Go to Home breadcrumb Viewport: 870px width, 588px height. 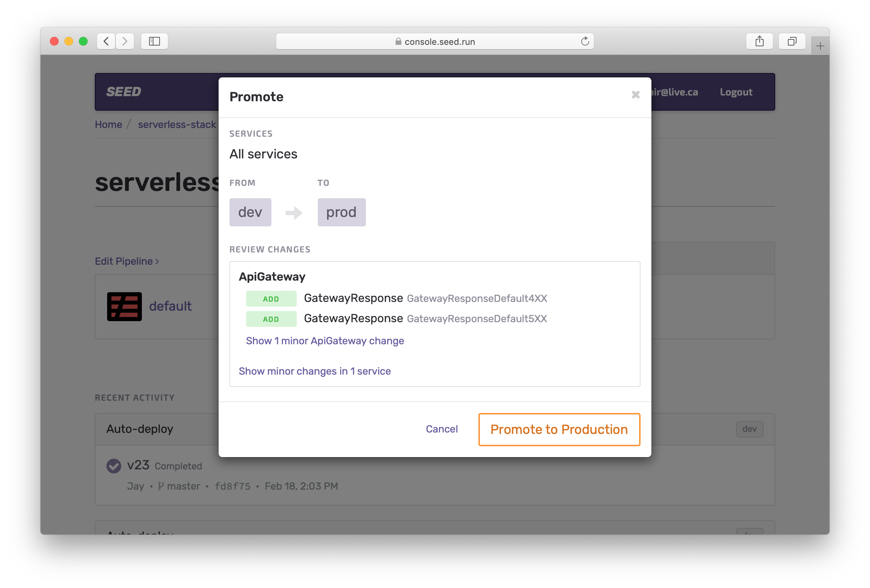point(108,124)
